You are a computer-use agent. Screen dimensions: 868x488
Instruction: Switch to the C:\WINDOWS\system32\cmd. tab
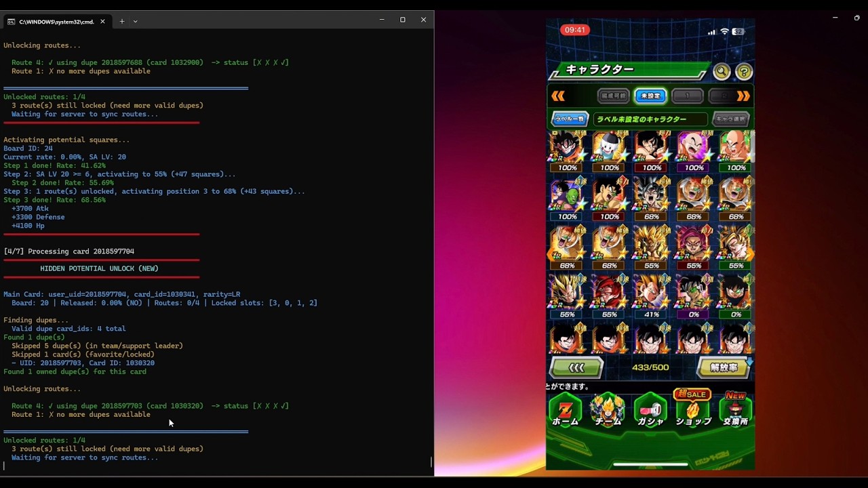click(x=56, y=22)
